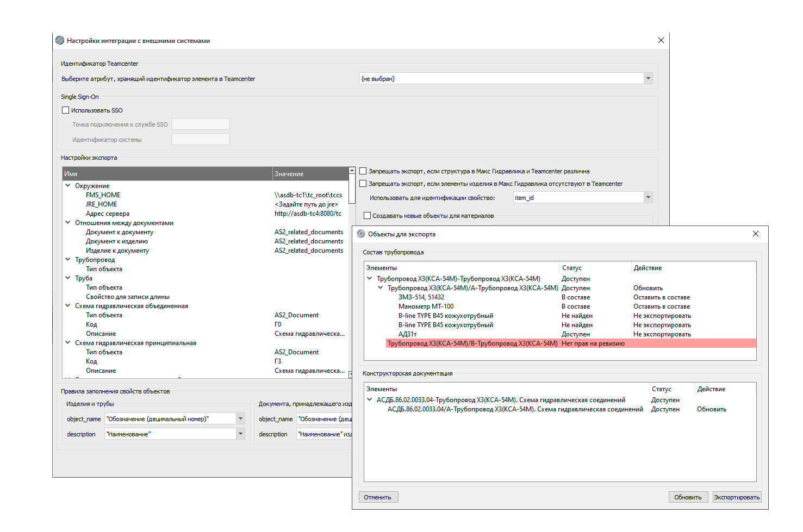This screenshot has width=803, height=532.
Task: Click the SSO connection point input field
Action: point(201,124)
